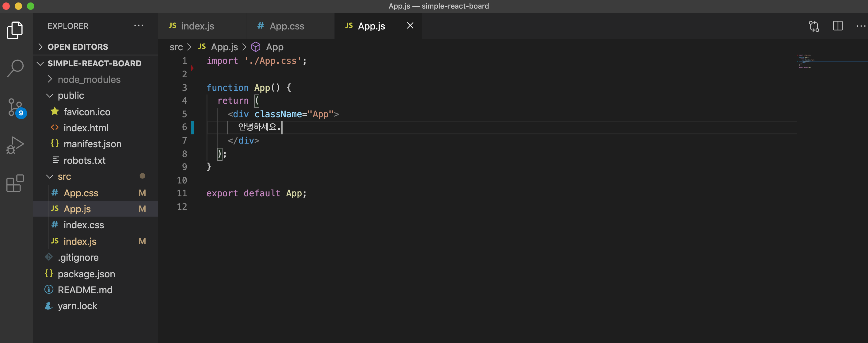Open the editor More Actions ellipsis
Image resolution: width=868 pixels, height=343 pixels.
click(x=861, y=26)
